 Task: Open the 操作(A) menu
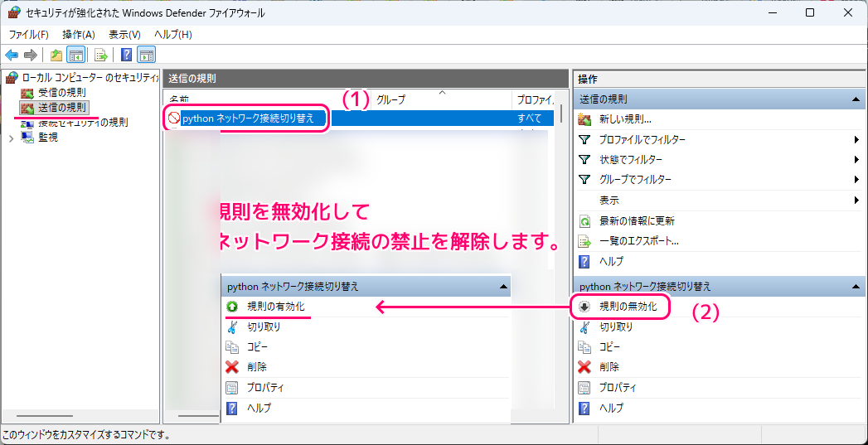click(79, 35)
